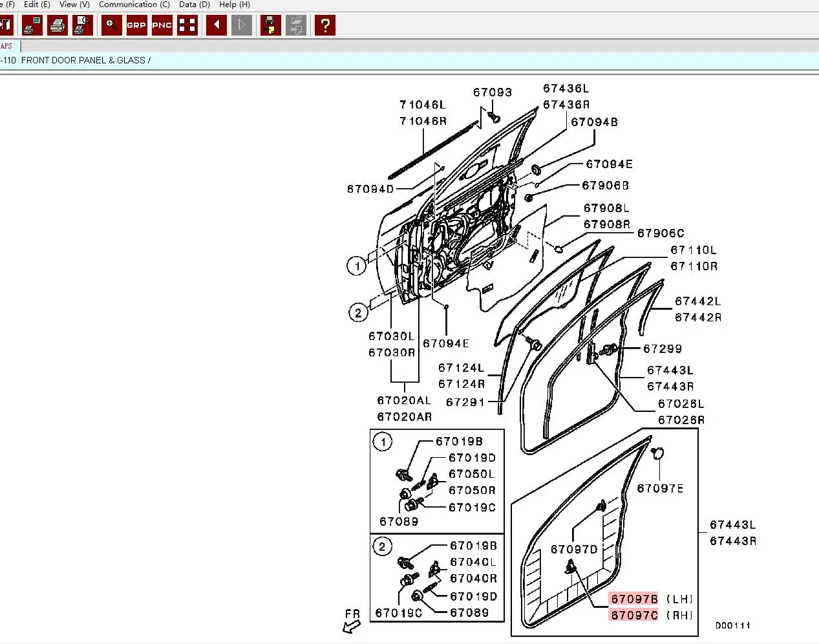
Task: Click the print screen image icon
Action: (32, 25)
